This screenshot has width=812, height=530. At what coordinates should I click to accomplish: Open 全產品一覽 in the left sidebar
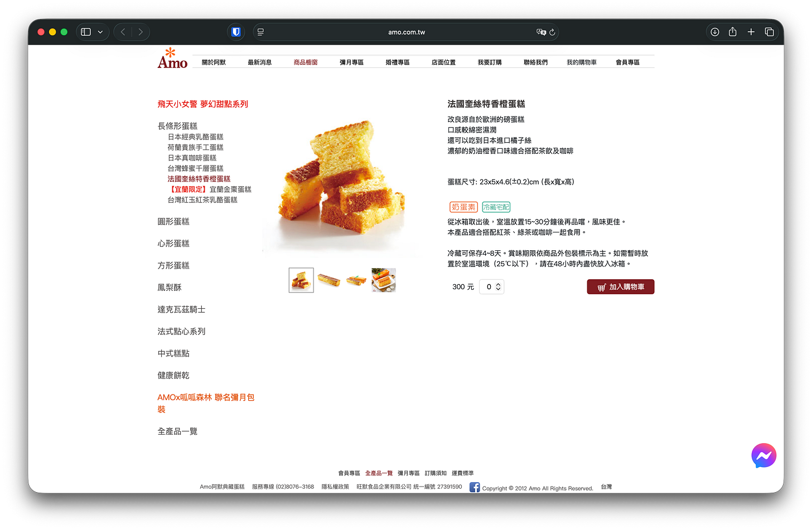coord(177,431)
